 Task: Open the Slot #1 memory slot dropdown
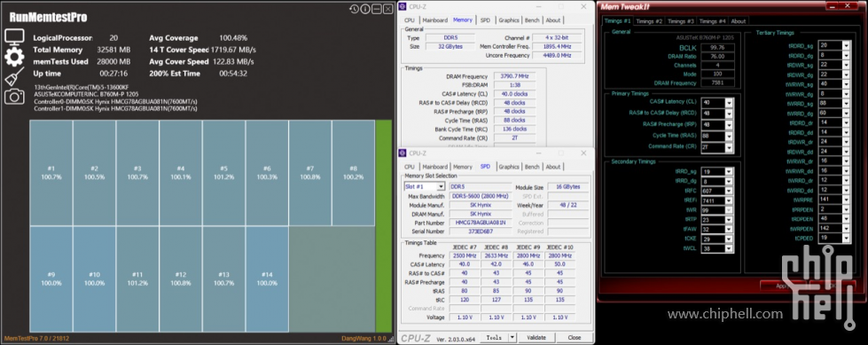click(x=424, y=186)
